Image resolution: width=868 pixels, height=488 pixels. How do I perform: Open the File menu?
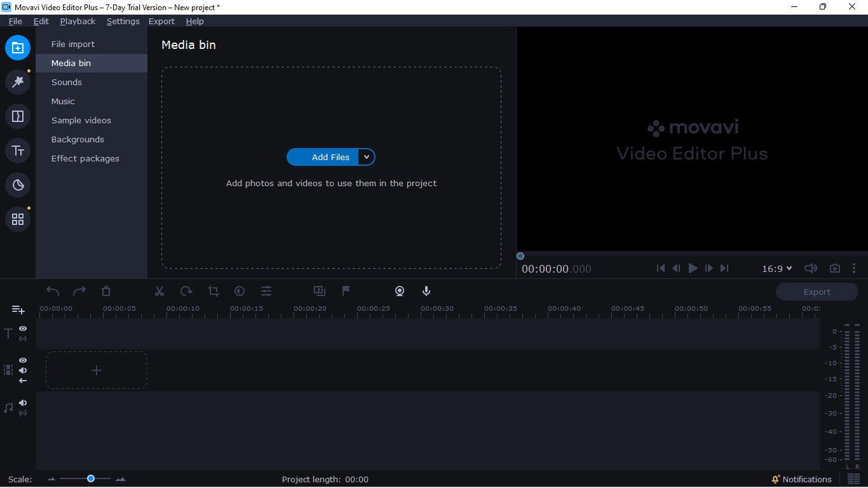click(15, 21)
